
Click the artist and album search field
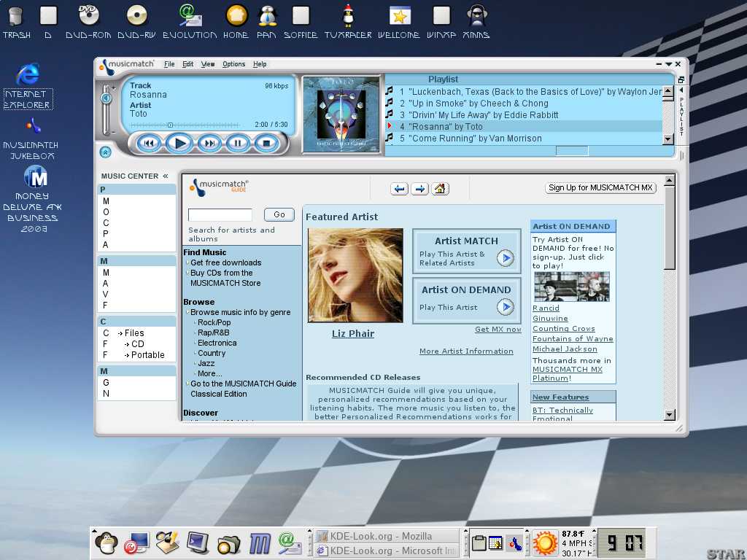(220, 215)
